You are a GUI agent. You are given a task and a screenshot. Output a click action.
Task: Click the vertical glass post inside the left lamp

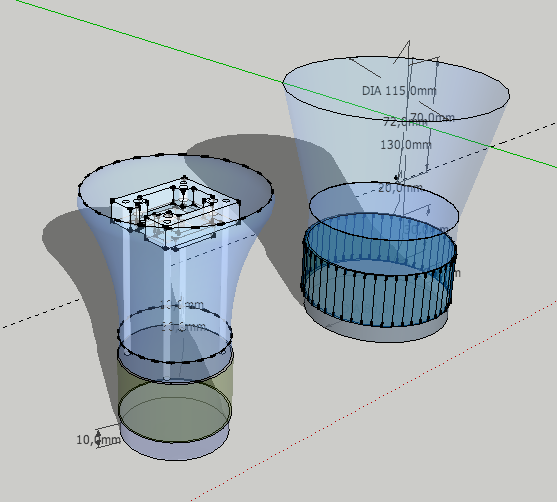[168, 313]
